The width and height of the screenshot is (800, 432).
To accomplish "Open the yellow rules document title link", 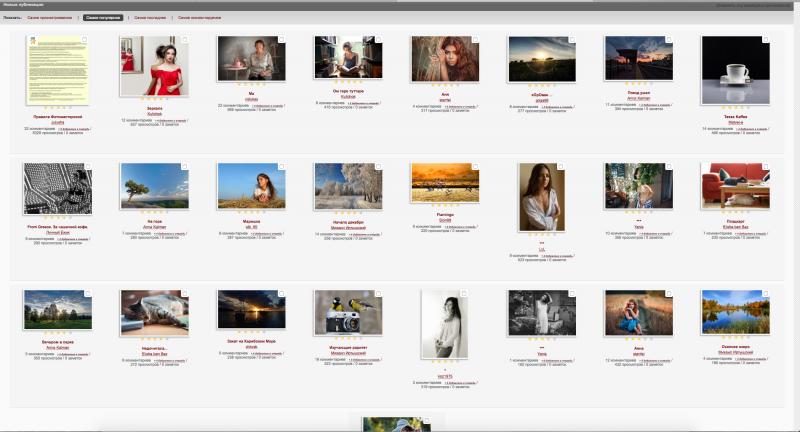I will click(58, 117).
